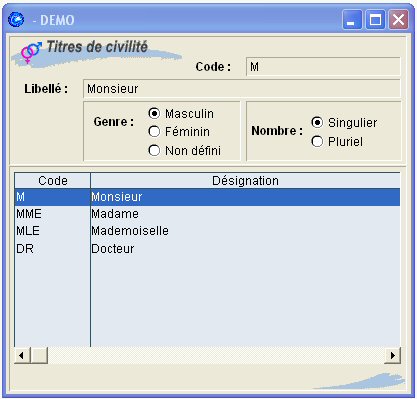
Task: Set Nombre to Singulier
Action: 317,122
